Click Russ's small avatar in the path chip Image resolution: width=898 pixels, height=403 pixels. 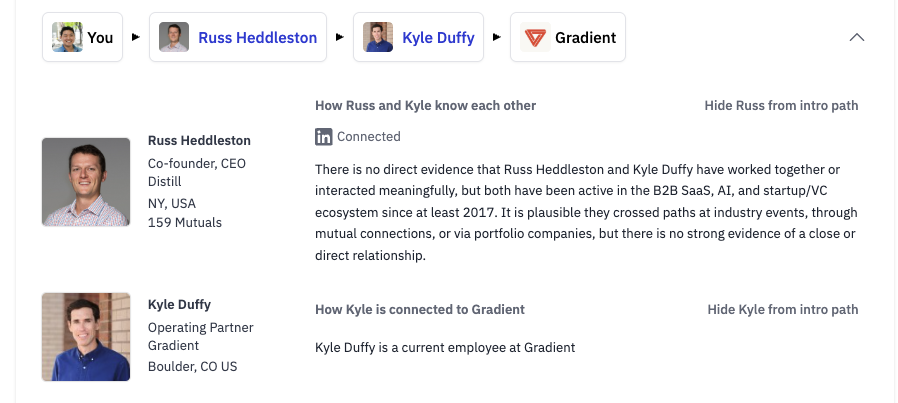(x=174, y=37)
